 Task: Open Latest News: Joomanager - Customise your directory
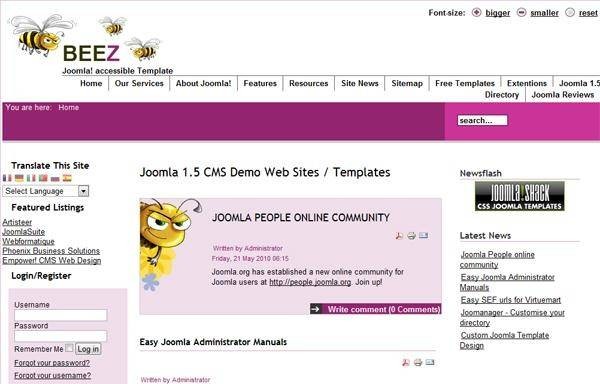[512, 317]
